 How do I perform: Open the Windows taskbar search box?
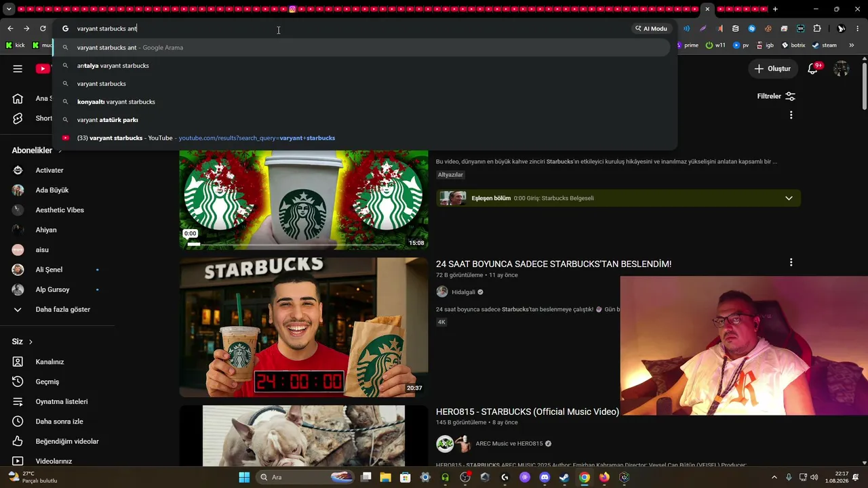(304, 477)
